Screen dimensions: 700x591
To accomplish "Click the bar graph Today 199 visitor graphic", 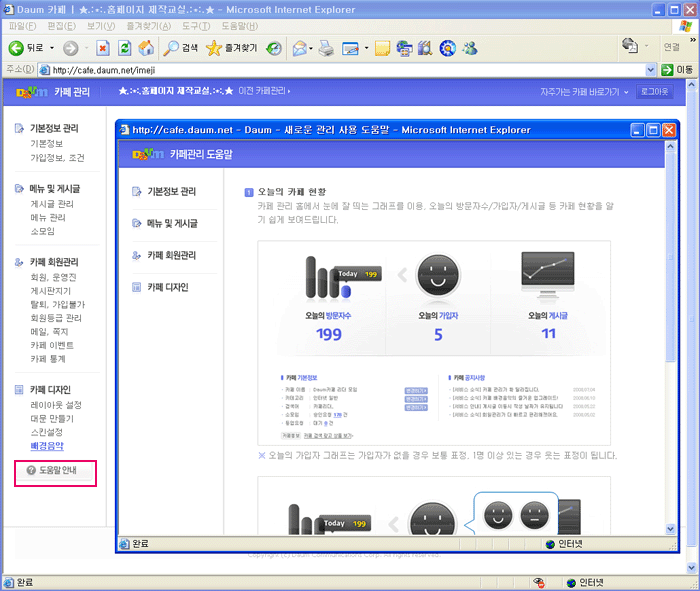I will click(343, 277).
